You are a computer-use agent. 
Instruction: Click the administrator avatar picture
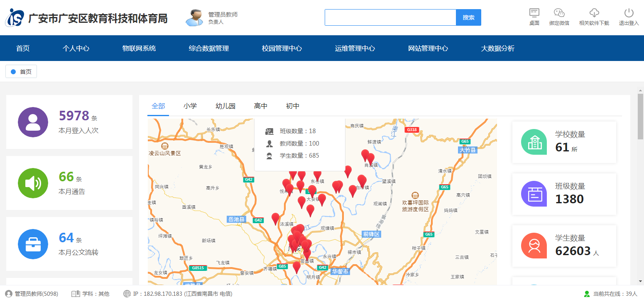194,17
